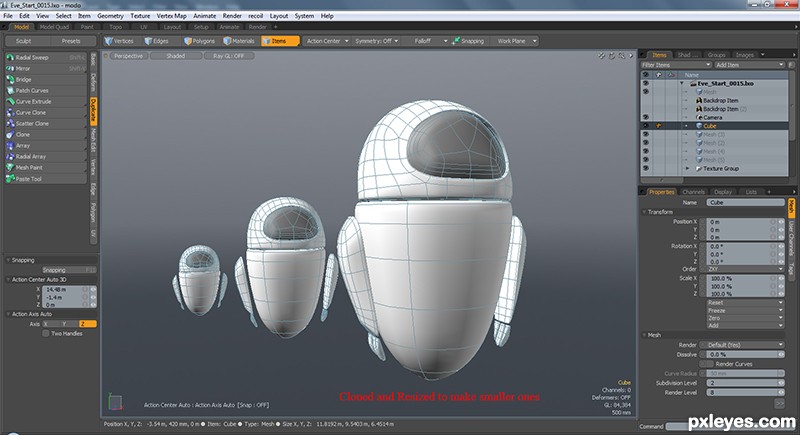Toggle visibility of the Texture Group
The image size is (800, 435).
645,168
